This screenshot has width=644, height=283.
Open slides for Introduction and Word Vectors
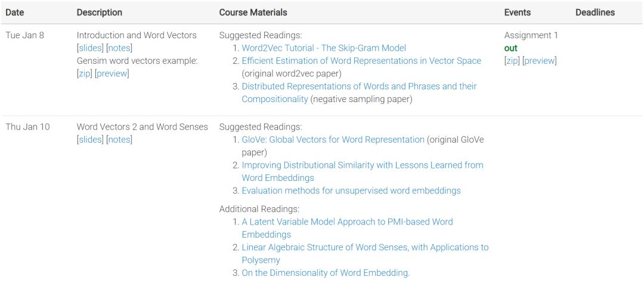tap(90, 48)
